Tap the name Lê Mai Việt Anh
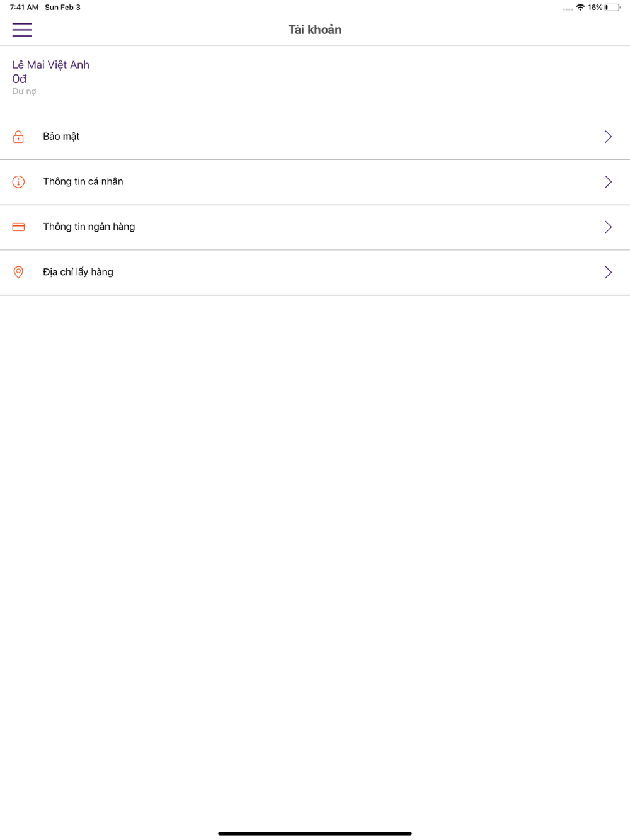630x840 pixels. (x=51, y=65)
